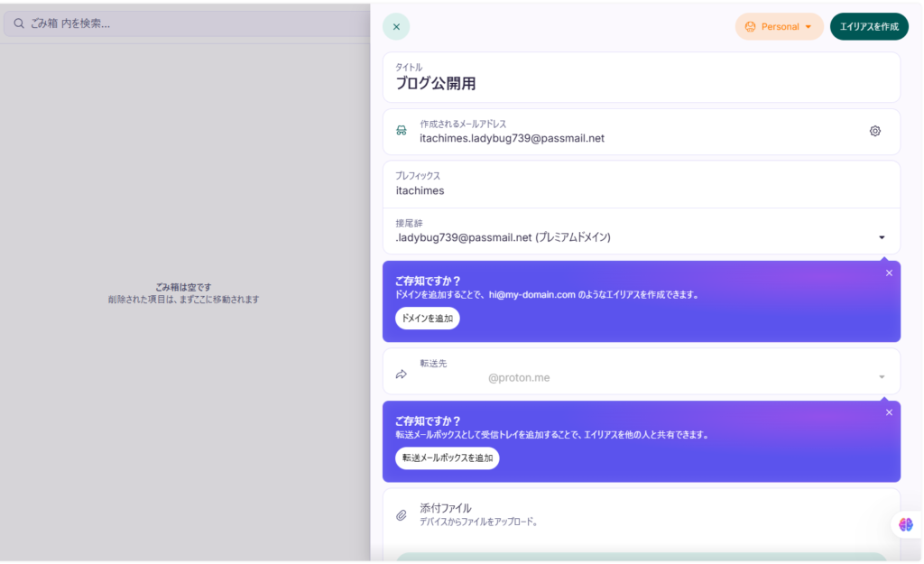The image size is (924, 564).
Task: Select the paperclip attachment icon
Action: click(x=401, y=514)
